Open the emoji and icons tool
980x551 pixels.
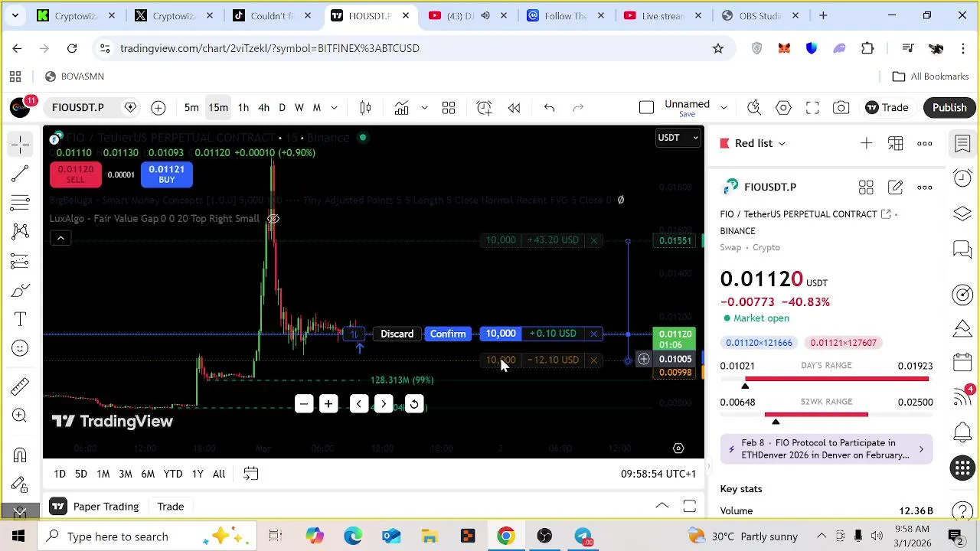[21, 348]
